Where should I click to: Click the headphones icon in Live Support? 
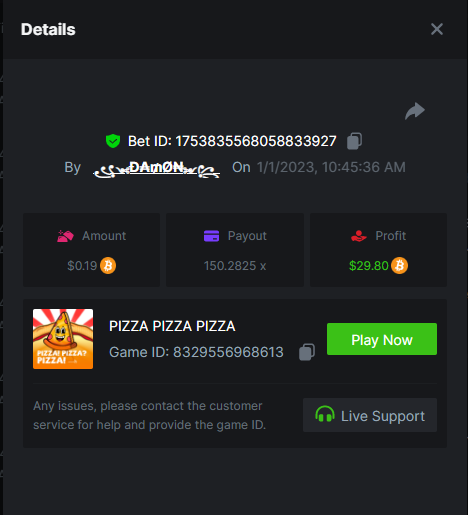click(325, 414)
